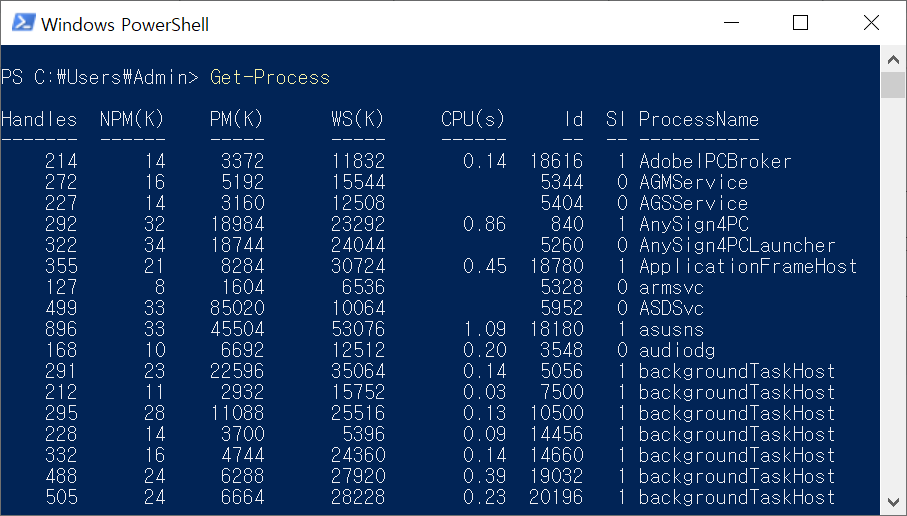Click the WS(K) column header
Image resolution: width=907 pixels, height=516 pixels.
(x=357, y=120)
